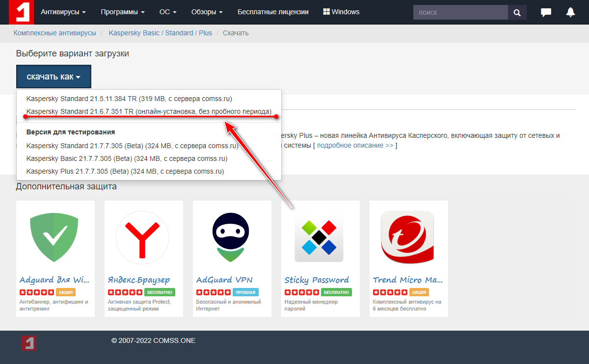Open the Яндекс.Браузер title link

click(x=139, y=280)
